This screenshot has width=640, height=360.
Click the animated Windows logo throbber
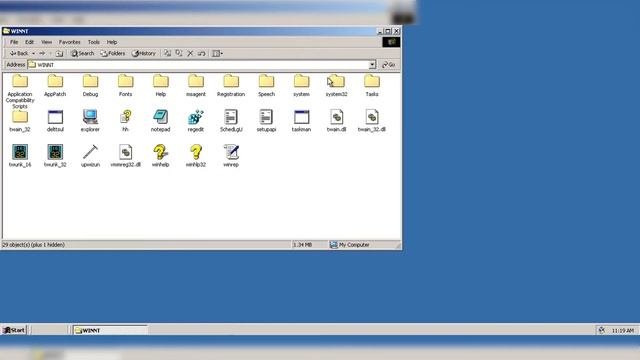pos(391,42)
